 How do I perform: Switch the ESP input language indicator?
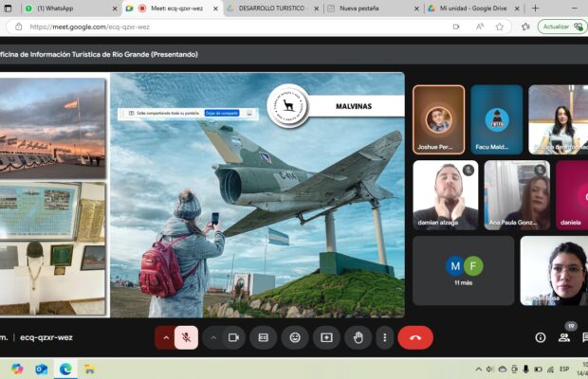pyautogui.click(x=564, y=370)
